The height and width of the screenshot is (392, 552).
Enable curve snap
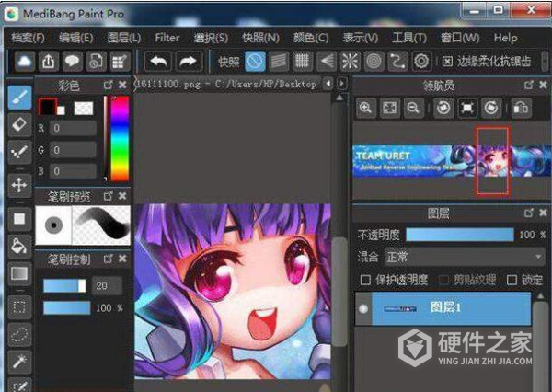[397, 62]
